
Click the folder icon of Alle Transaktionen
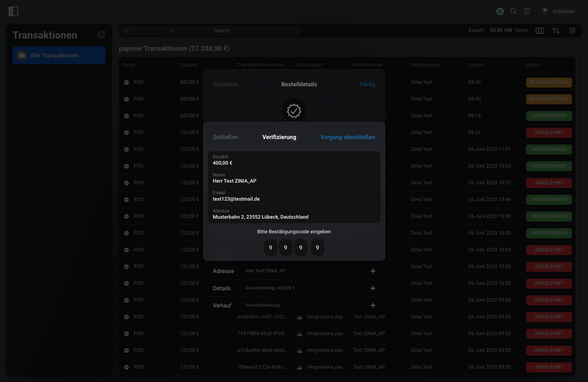click(22, 55)
